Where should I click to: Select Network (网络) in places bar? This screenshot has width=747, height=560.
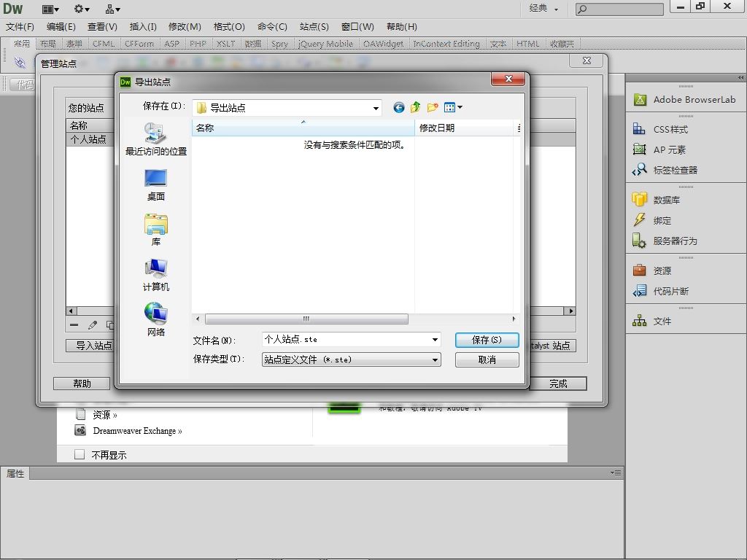[156, 319]
